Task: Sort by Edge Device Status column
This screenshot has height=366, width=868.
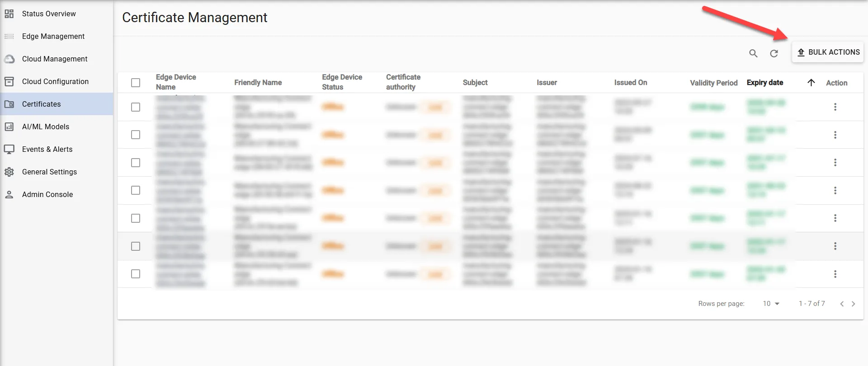Action: click(x=342, y=82)
